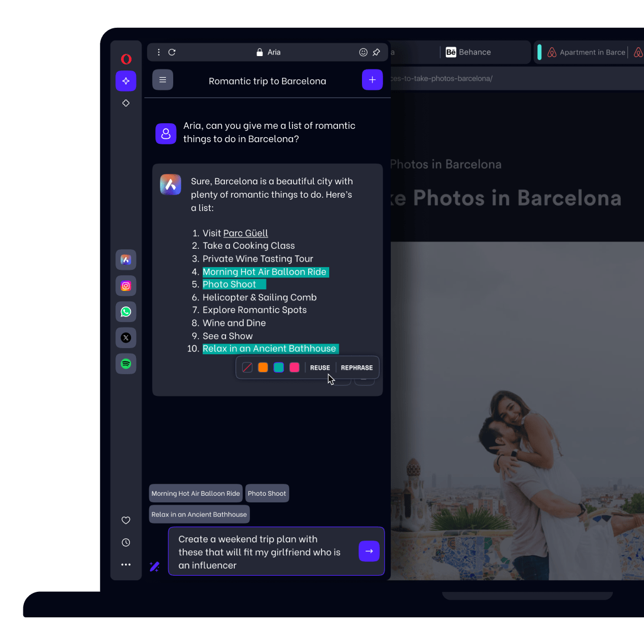
Task: Expand the chat list with the hamburger icon
Action: (162, 79)
